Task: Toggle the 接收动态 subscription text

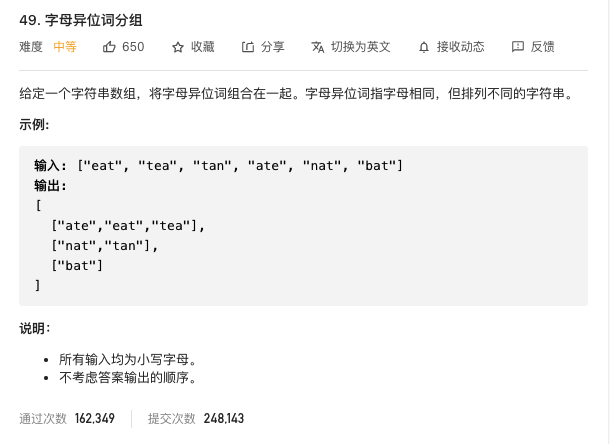Action: click(x=460, y=47)
